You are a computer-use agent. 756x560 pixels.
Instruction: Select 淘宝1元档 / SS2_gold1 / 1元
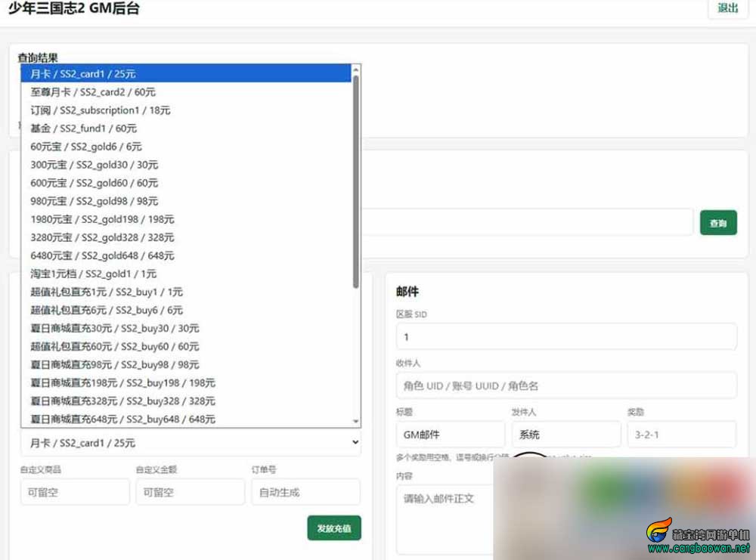[x=186, y=274]
